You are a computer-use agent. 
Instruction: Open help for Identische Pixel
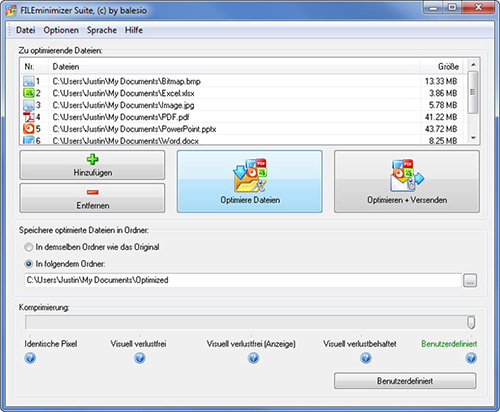click(x=30, y=358)
